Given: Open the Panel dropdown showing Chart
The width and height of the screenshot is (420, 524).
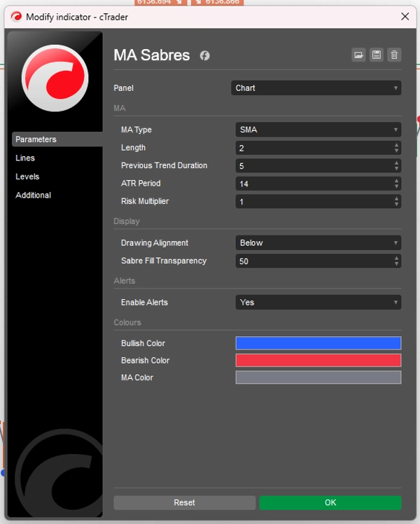Looking at the screenshot, I should coord(316,88).
